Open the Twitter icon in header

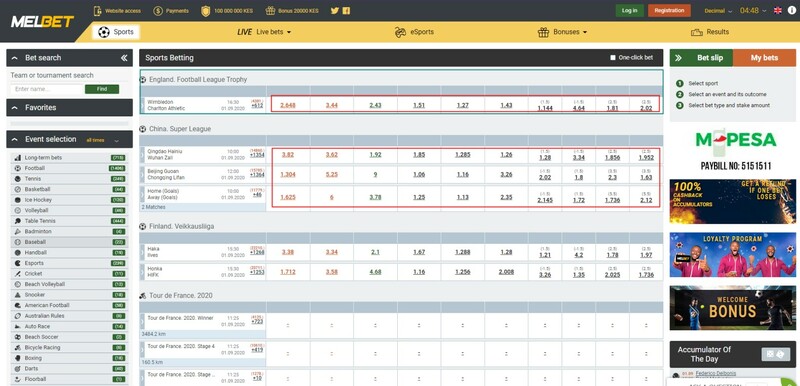click(x=335, y=10)
